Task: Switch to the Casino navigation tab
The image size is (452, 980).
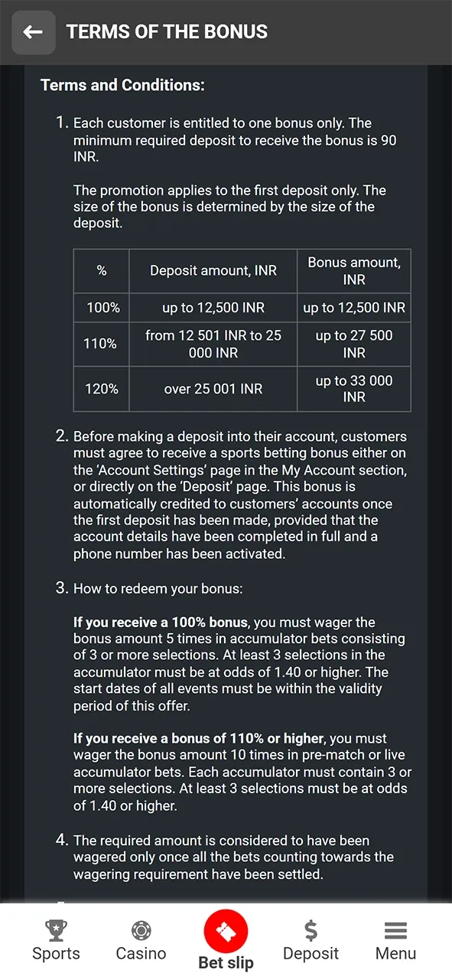Action: pyautogui.click(x=141, y=942)
